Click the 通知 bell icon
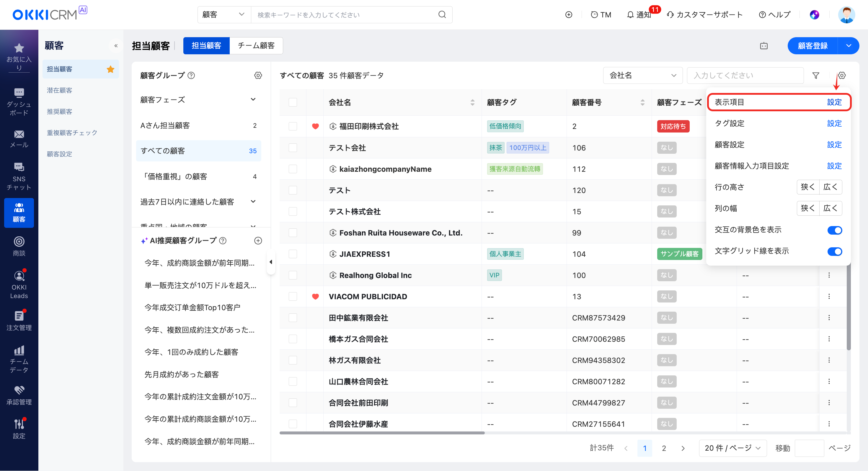 point(630,15)
